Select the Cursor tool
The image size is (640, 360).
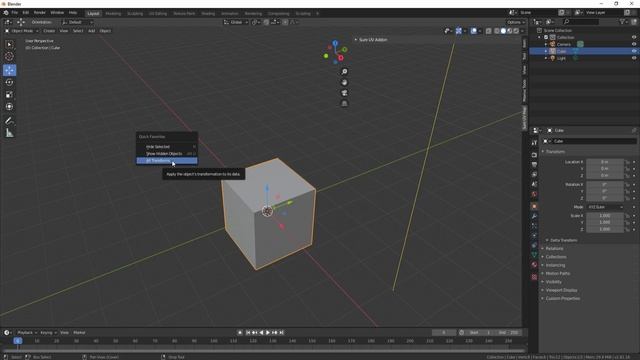pyautogui.click(x=9, y=56)
